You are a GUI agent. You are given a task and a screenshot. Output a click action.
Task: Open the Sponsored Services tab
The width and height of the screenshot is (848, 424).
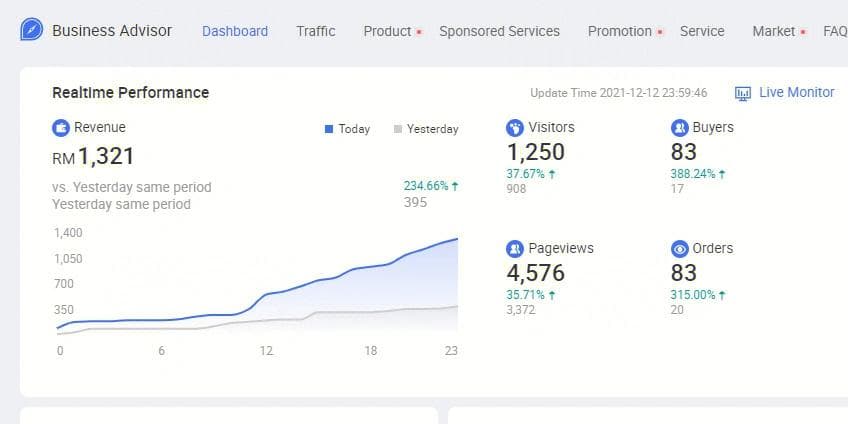(499, 31)
